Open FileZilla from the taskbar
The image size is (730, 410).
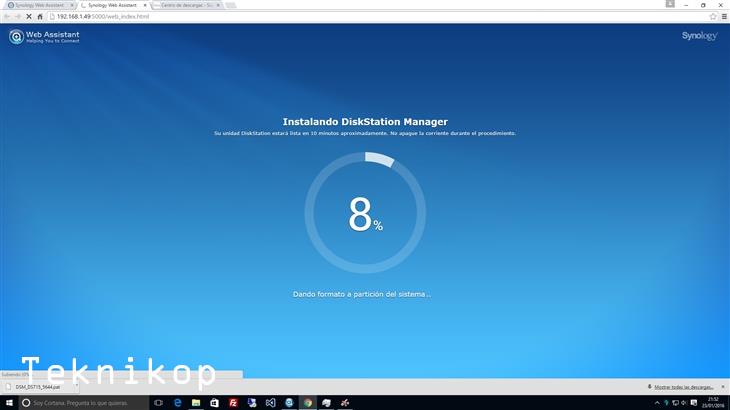coord(233,402)
